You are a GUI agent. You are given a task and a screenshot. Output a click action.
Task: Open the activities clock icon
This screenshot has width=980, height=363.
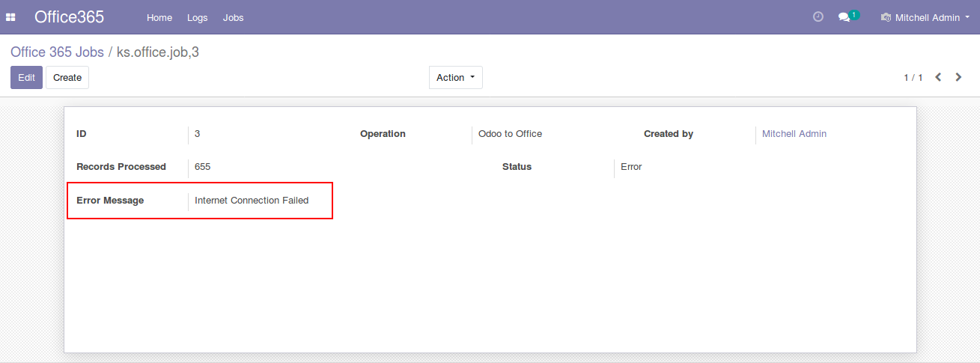[x=818, y=17]
